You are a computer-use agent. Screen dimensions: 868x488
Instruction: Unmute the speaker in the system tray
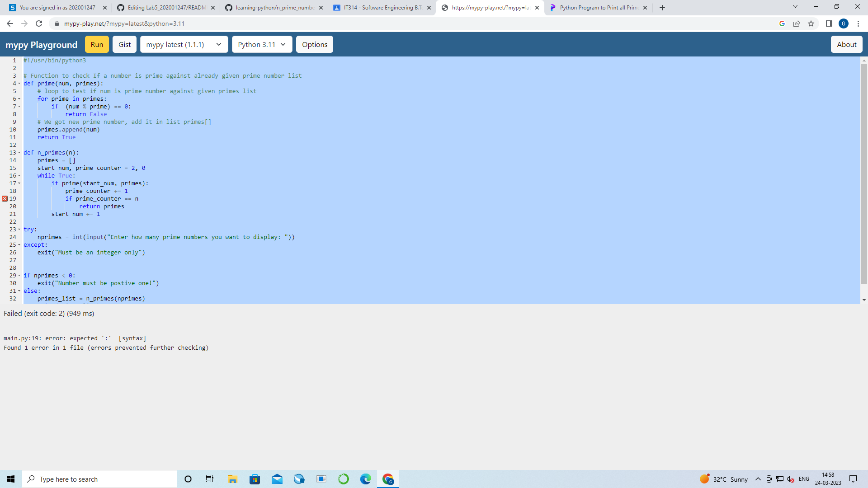pyautogui.click(x=790, y=479)
